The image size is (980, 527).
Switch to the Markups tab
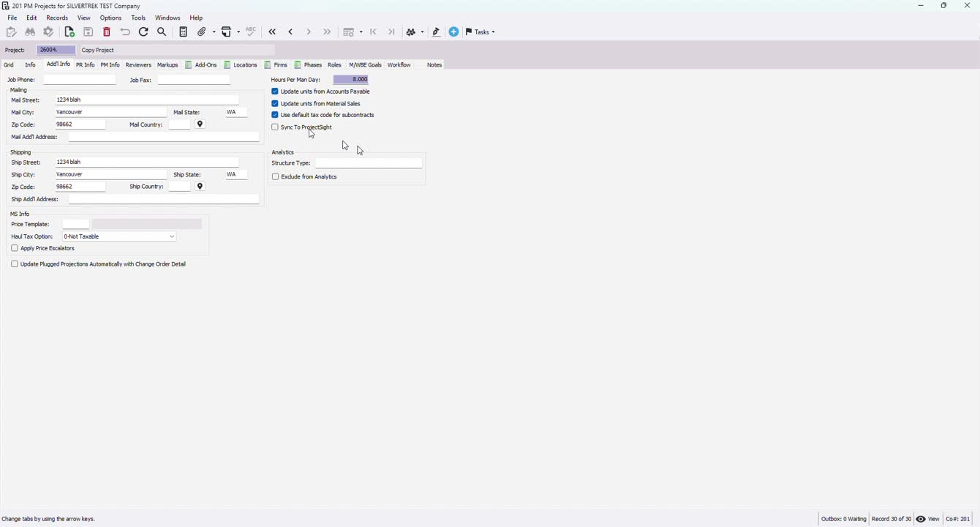[167, 65]
